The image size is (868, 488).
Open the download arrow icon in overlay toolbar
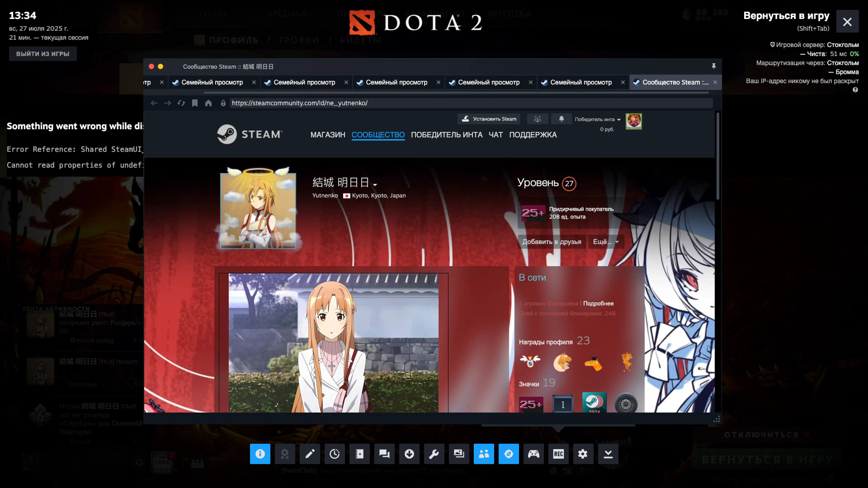pos(409,454)
